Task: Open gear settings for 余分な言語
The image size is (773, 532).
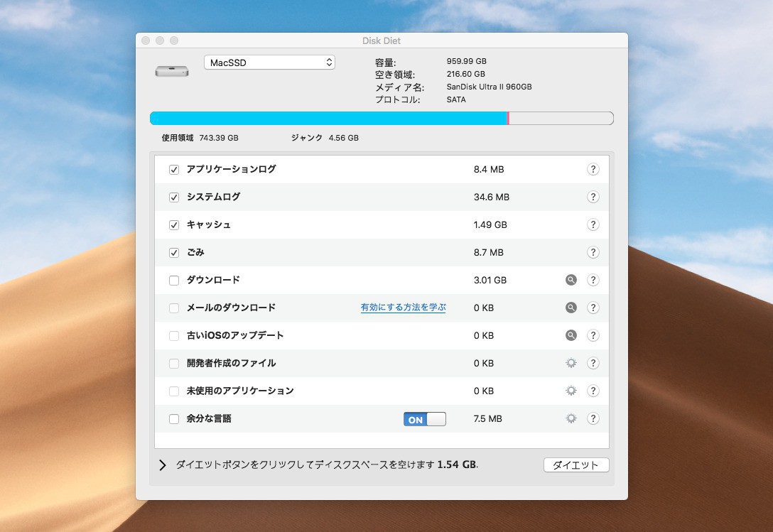Action: pos(571,418)
